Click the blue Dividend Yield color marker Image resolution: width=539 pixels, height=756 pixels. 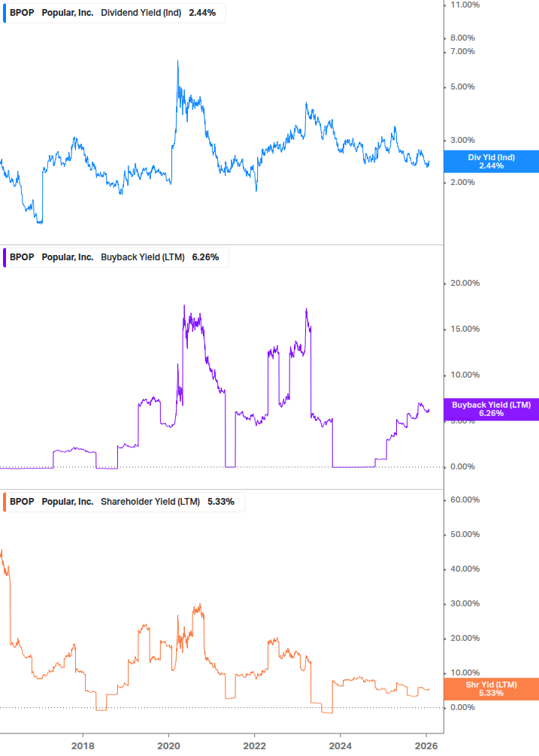[x=5, y=13]
